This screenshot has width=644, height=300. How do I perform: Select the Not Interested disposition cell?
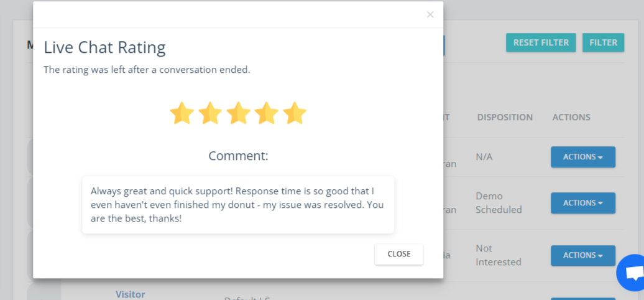coord(498,255)
